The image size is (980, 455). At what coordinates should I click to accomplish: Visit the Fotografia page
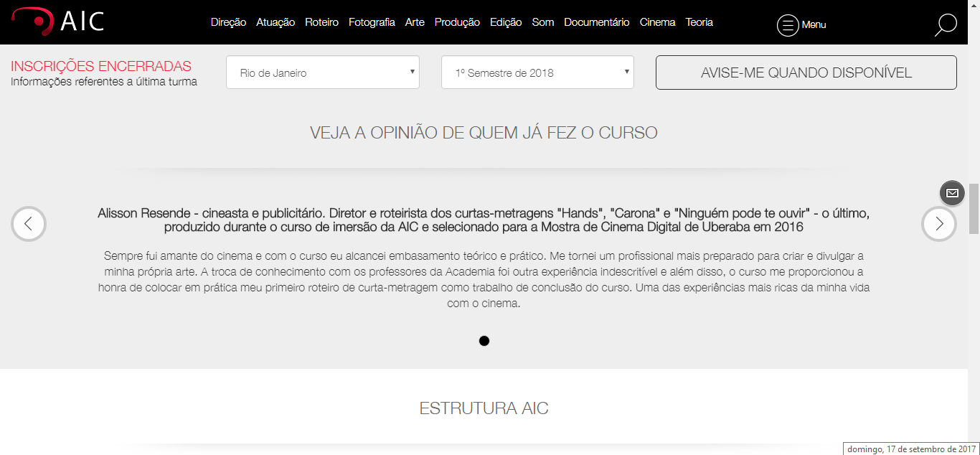372,22
